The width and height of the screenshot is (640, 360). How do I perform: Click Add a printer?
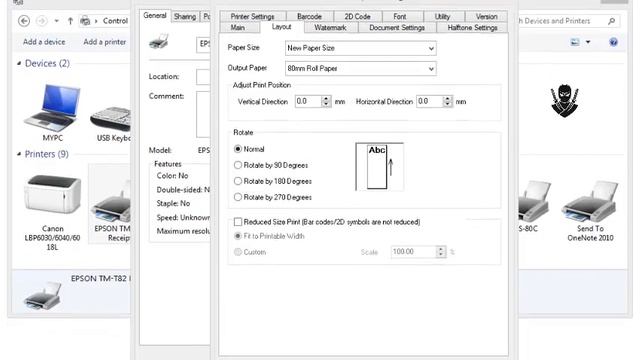tap(104, 42)
